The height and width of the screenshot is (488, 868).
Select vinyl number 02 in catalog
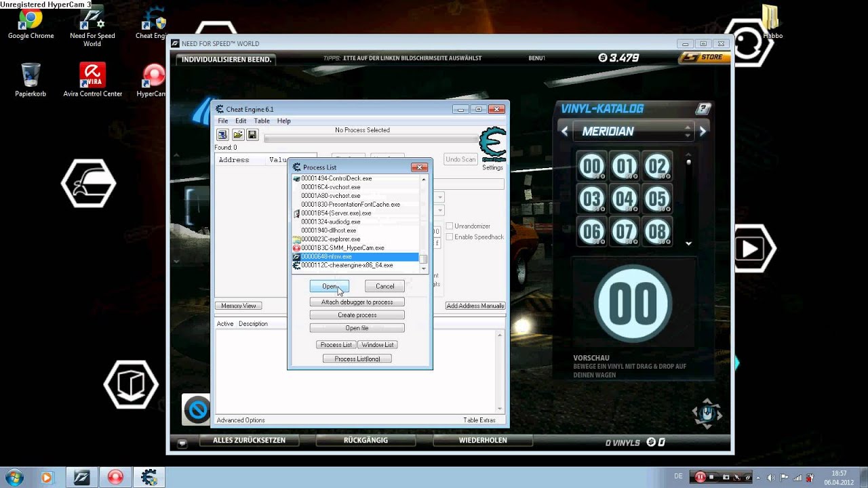click(x=657, y=166)
